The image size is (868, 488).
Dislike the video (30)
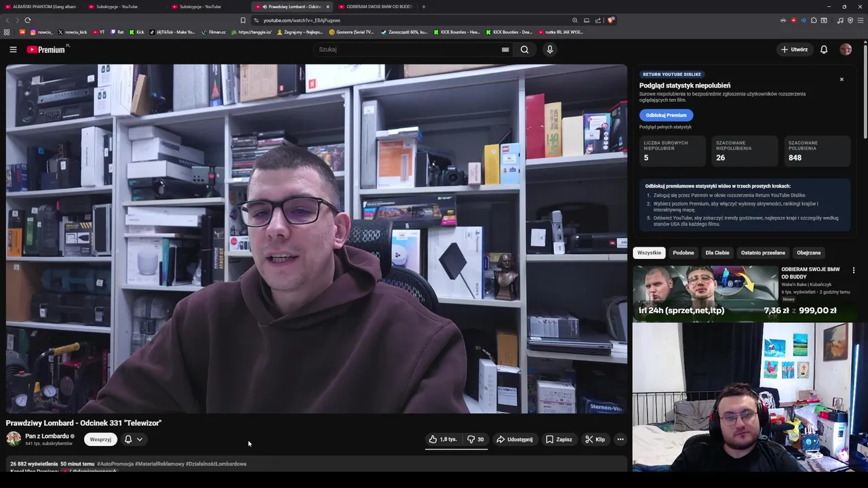(x=475, y=439)
